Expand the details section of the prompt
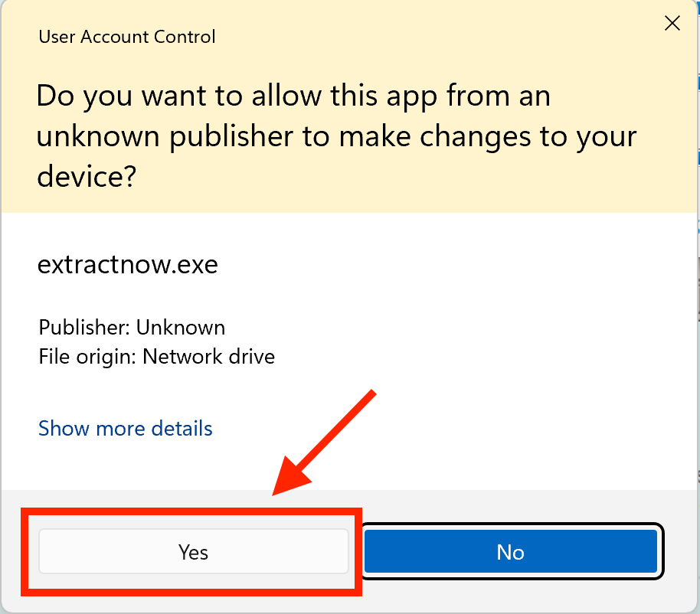 (x=125, y=428)
